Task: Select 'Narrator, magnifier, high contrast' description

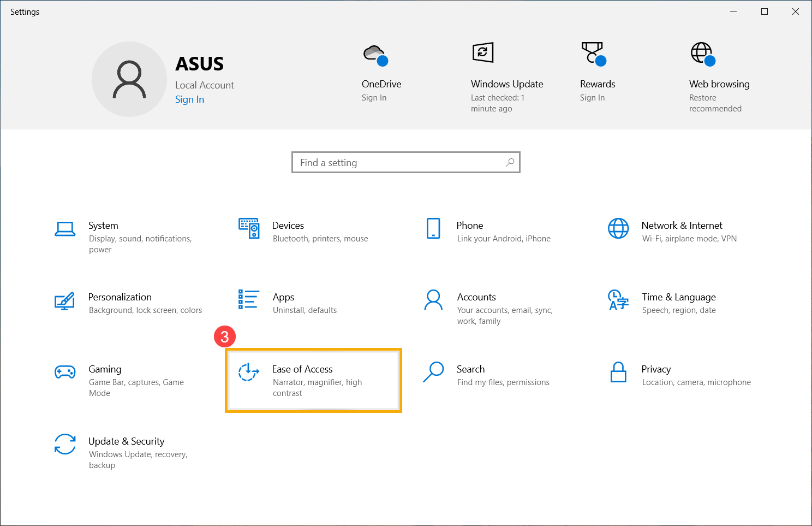Action: 317,388
